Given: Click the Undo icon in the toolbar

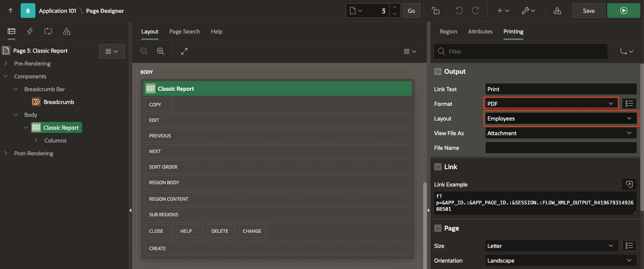Looking at the screenshot, I should click(x=459, y=10).
